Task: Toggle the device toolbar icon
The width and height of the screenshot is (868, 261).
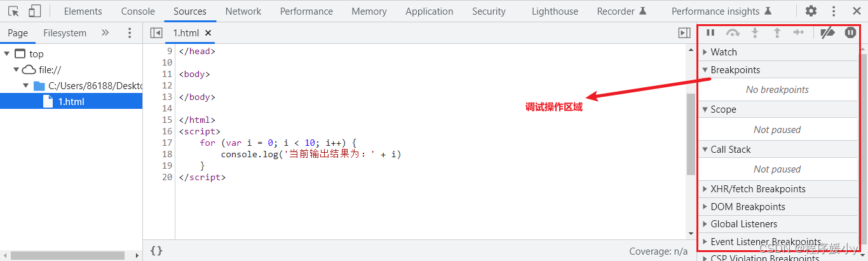Action: coord(35,11)
